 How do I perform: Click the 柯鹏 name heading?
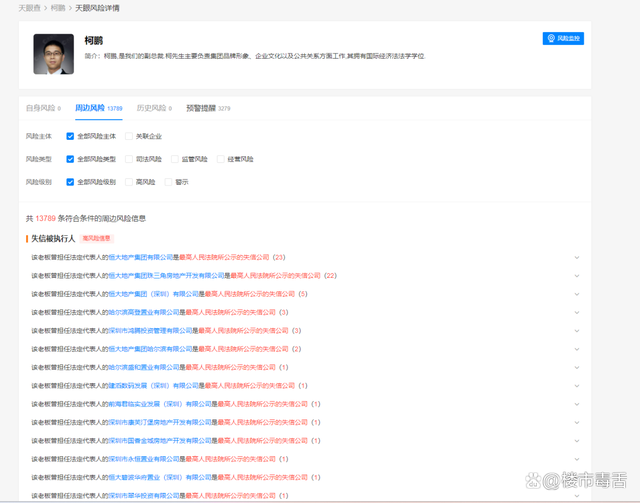coord(93,40)
